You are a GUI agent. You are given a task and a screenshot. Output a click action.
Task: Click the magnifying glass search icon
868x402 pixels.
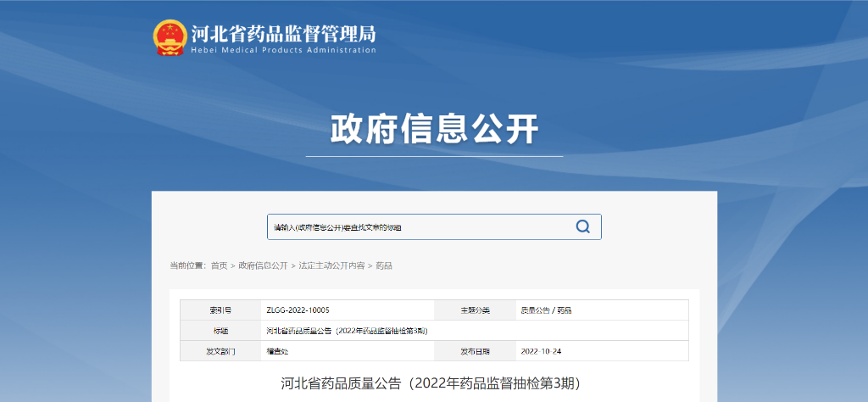point(582,226)
